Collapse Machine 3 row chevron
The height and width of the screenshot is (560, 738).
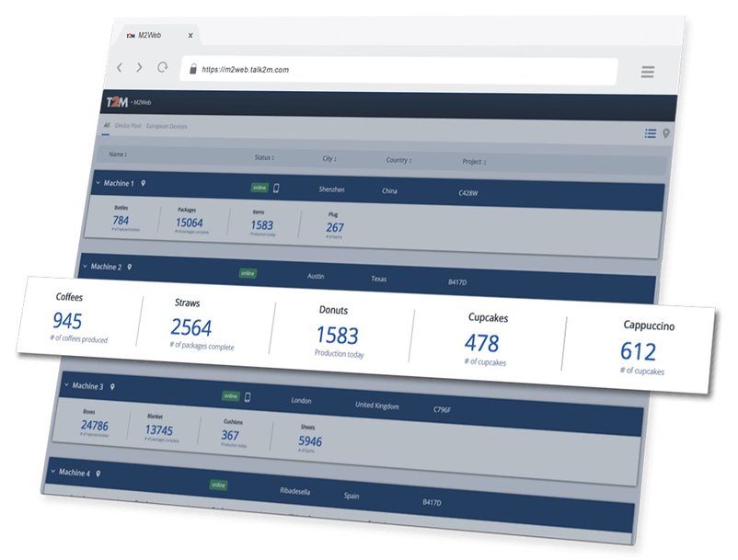point(67,385)
